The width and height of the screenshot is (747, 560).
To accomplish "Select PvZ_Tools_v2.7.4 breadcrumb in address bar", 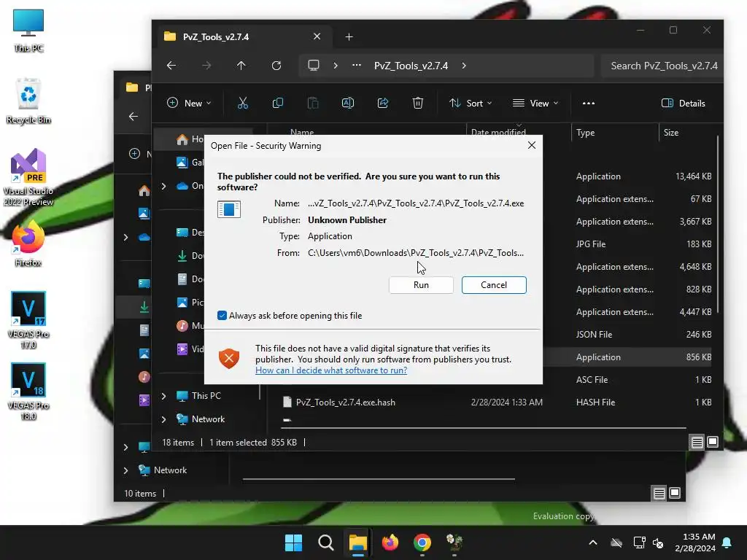I will coord(411,66).
